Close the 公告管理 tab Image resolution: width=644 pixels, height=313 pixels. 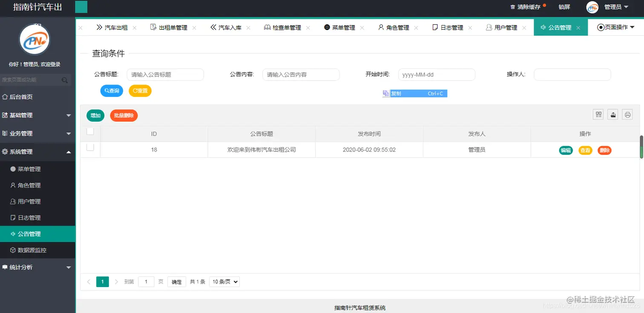point(578,28)
